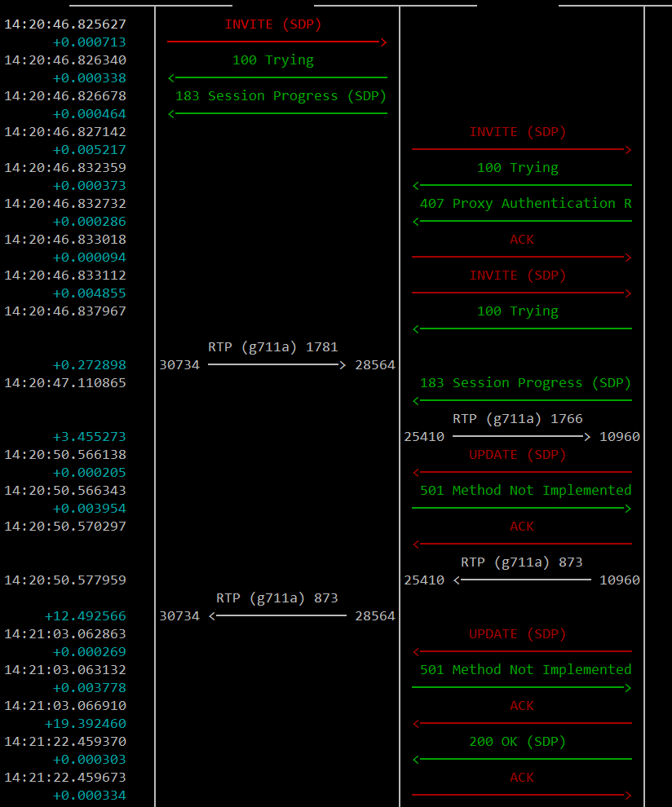
Task: Select the 100 Trying message at 14:20:46.826340
Action: pyautogui.click(x=273, y=60)
